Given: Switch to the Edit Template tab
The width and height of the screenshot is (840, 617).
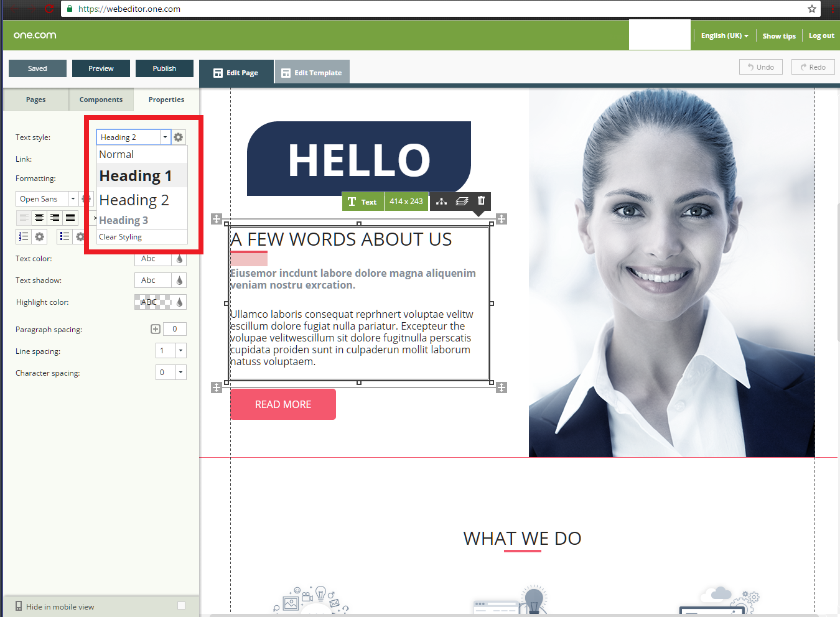Looking at the screenshot, I should coord(312,72).
